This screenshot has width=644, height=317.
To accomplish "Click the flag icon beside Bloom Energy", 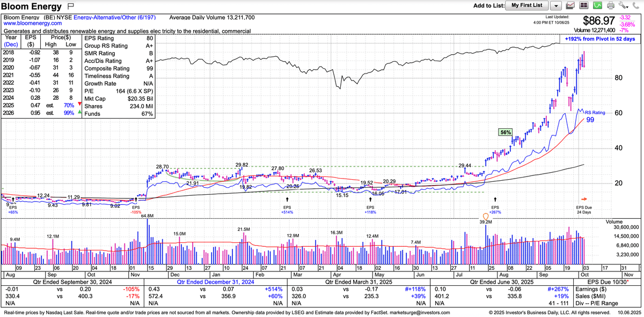I will tap(71, 6).
